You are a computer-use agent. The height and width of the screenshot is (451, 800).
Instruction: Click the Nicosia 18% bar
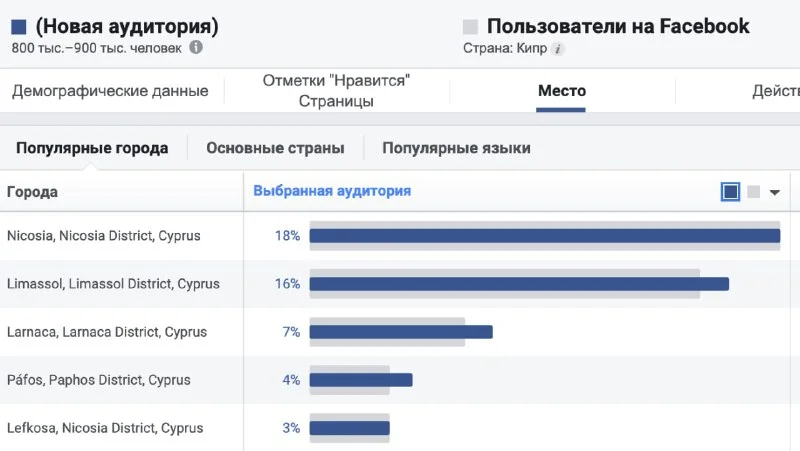544,236
